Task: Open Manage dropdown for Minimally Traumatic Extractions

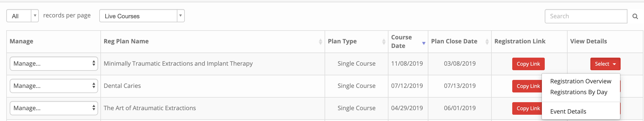Action: coord(54,64)
